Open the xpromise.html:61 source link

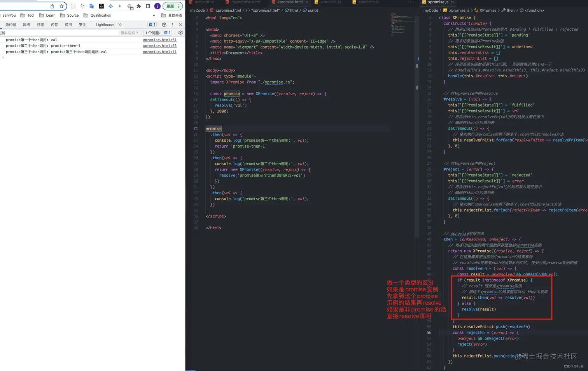159,40
